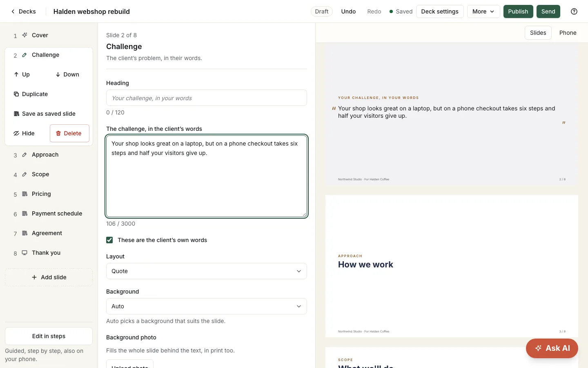Delete the Challenge slide

tap(69, 133)
